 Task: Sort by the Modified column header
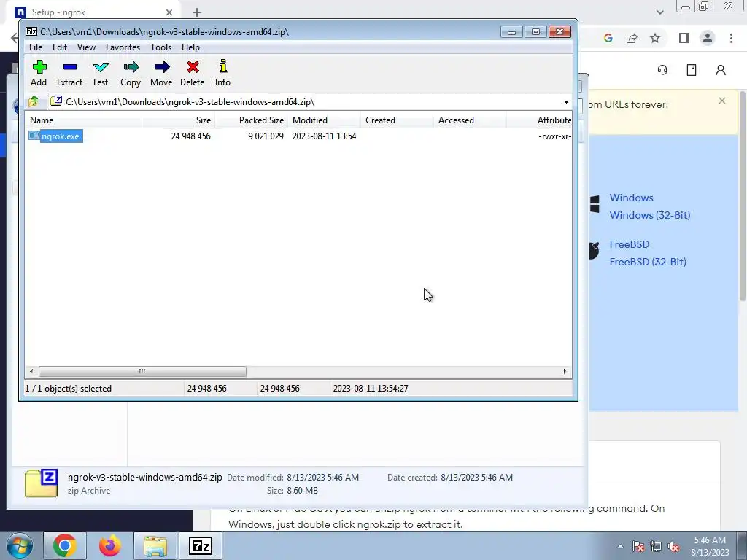[325, 120]
